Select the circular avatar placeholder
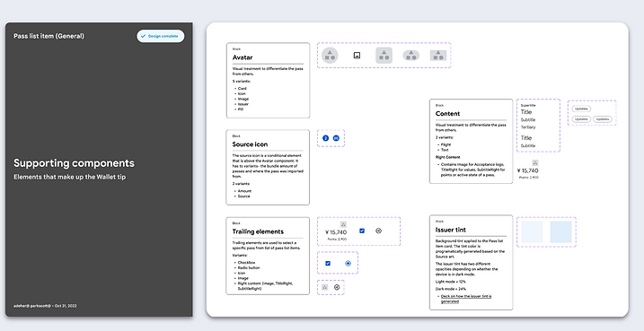The image size is (644, 331). coord(330,56)
